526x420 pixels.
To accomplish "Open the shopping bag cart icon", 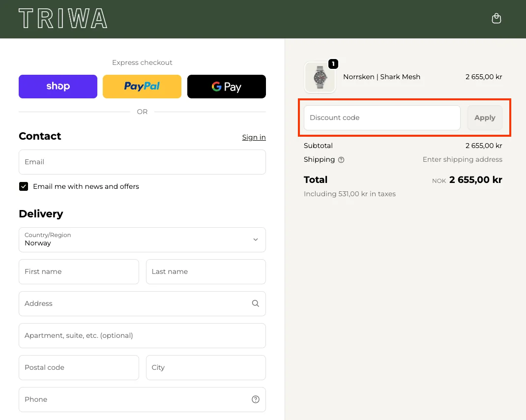I will point(496,19).
